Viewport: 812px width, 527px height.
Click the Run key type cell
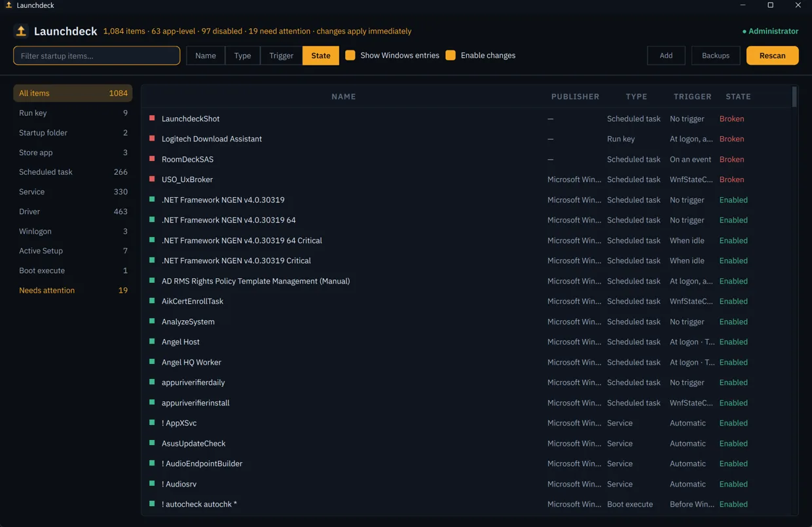(x=621, y=139)
